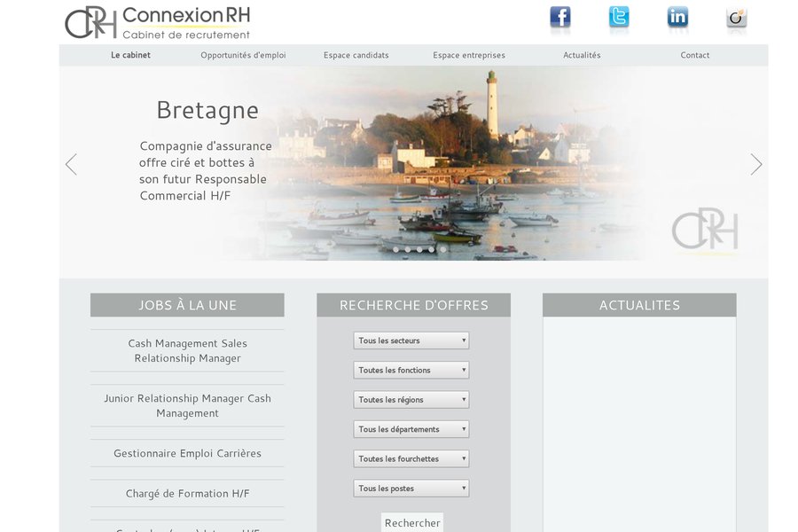The image size is (798, 532).
Task: Open the Viadeo social icon
Action: click(x=737, y=18)
